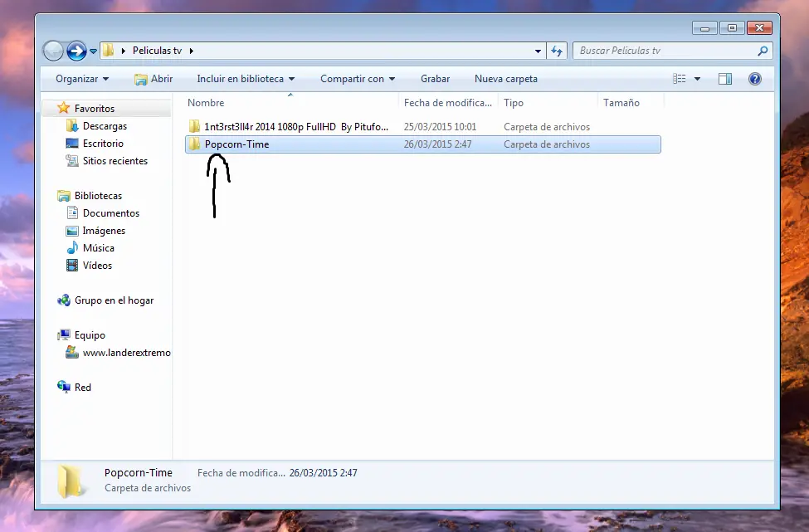Click the Sitios recientes icon
Viewport: 809px width, 532px height.
coord(71,160)
